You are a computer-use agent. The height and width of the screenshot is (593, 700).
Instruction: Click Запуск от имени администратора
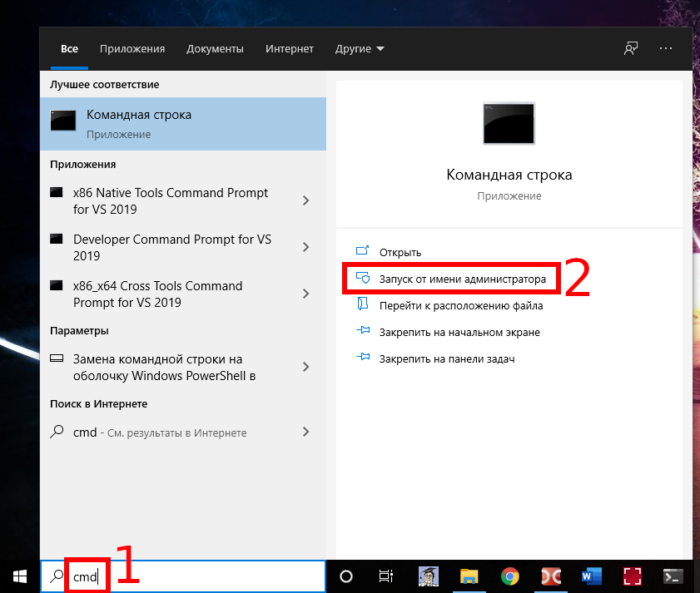click(463, 279)
